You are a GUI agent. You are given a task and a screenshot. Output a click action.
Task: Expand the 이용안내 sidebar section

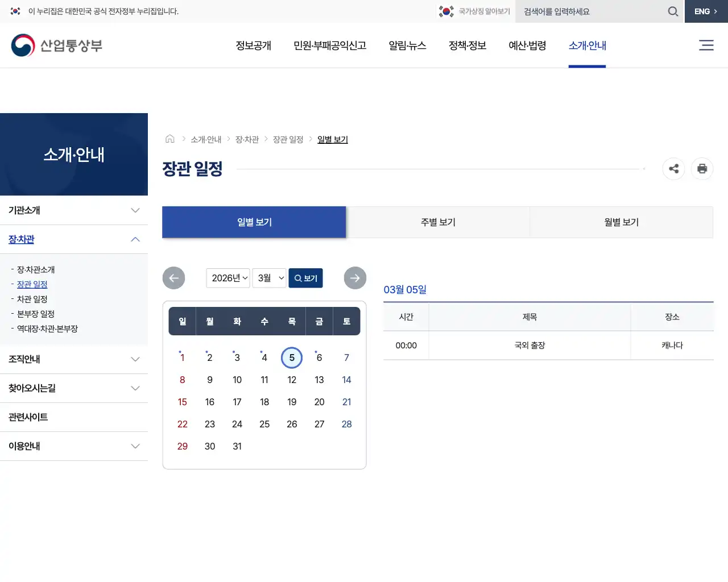click(75, 446)
